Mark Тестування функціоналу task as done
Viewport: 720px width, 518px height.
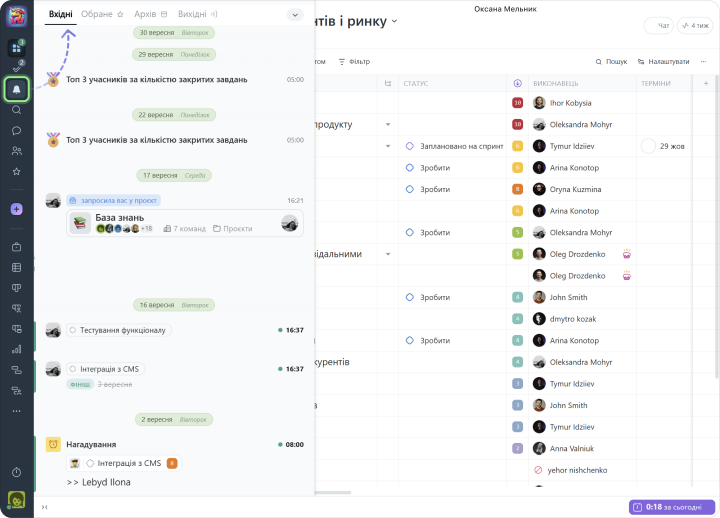pyautogui.click(x=72, y=330)
